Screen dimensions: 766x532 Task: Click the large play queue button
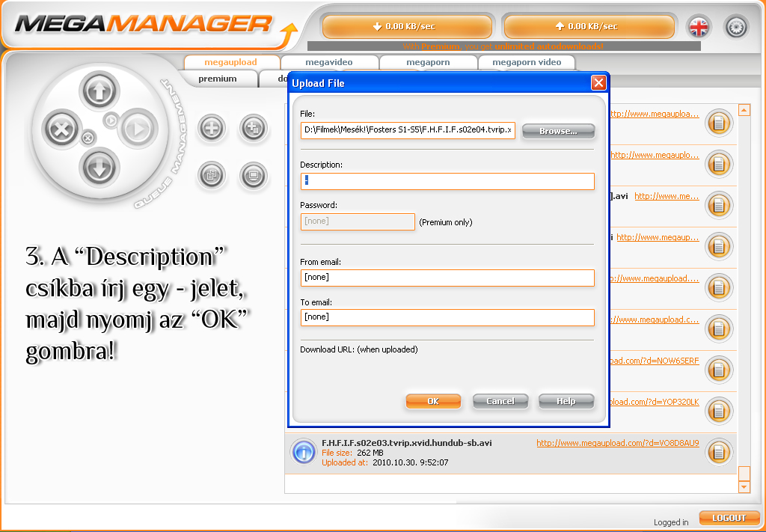click(x=138, y=129)
